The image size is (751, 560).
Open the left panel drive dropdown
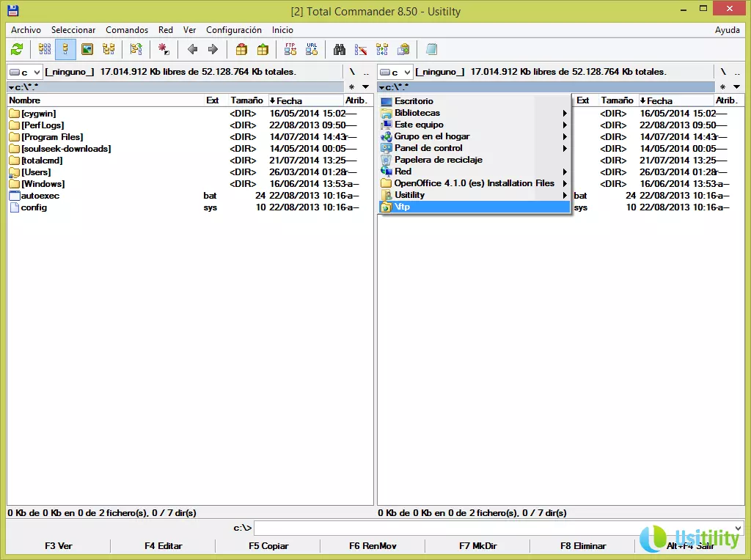coord(25,72)
